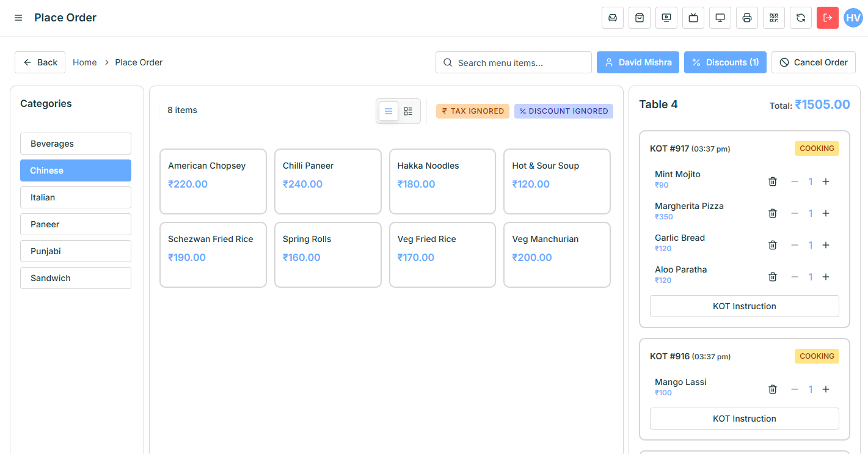This screenshot has height=454, width=868.
Task: Open the hamburger menu beside Place Order
Action: pos(18,18)
